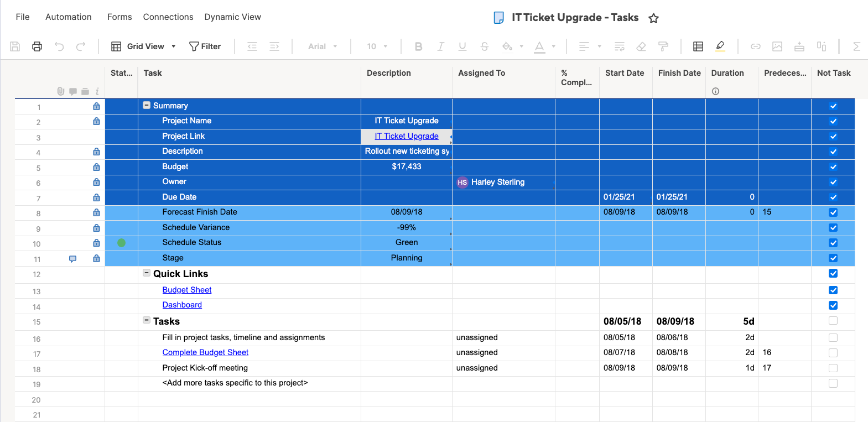Uncheck Not Task for Stage row
868x422 pixels.
[x=833, y=258]
